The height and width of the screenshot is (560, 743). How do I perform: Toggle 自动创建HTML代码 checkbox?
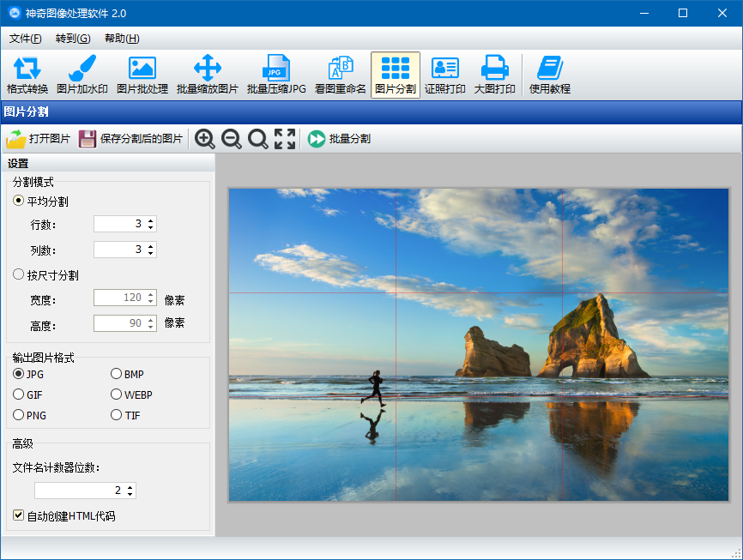coord(64,516)
